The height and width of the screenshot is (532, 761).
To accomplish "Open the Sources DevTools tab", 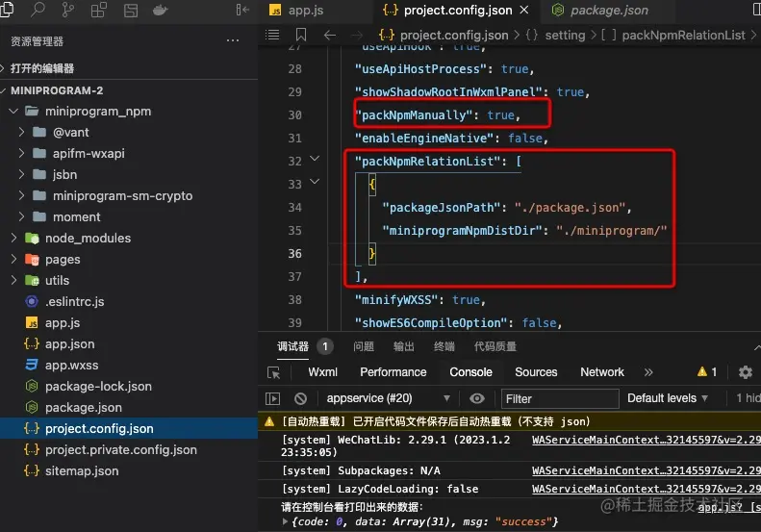I will coord(536,372).
